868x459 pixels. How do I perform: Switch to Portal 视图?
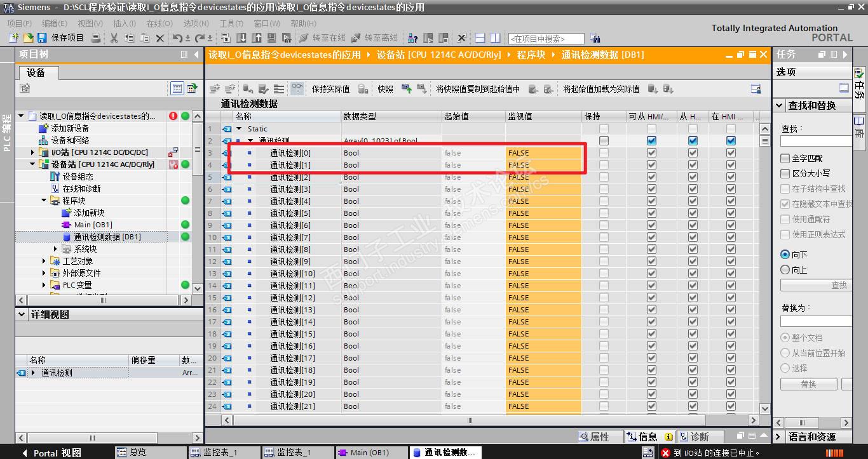pyautogui.click(x=51, y=453)
